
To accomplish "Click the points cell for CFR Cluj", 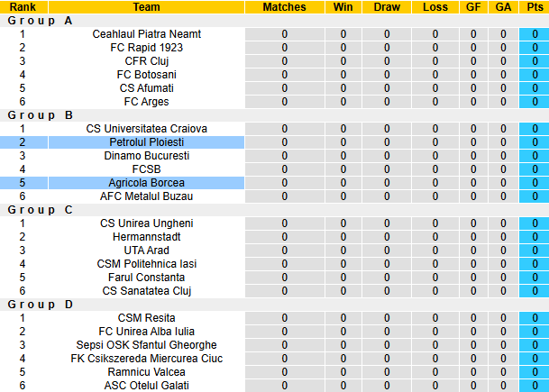I will point(535,61).
